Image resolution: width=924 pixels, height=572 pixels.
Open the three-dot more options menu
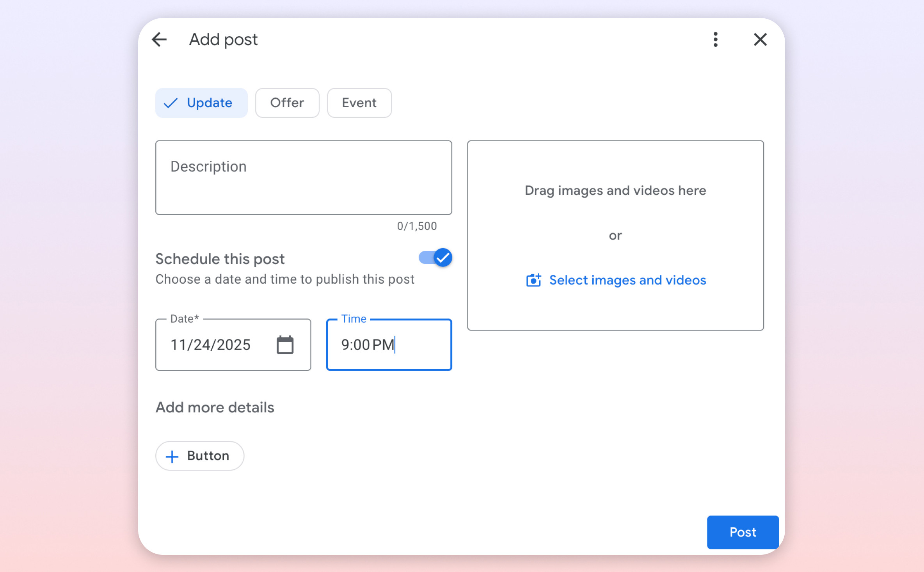[715, 39]
